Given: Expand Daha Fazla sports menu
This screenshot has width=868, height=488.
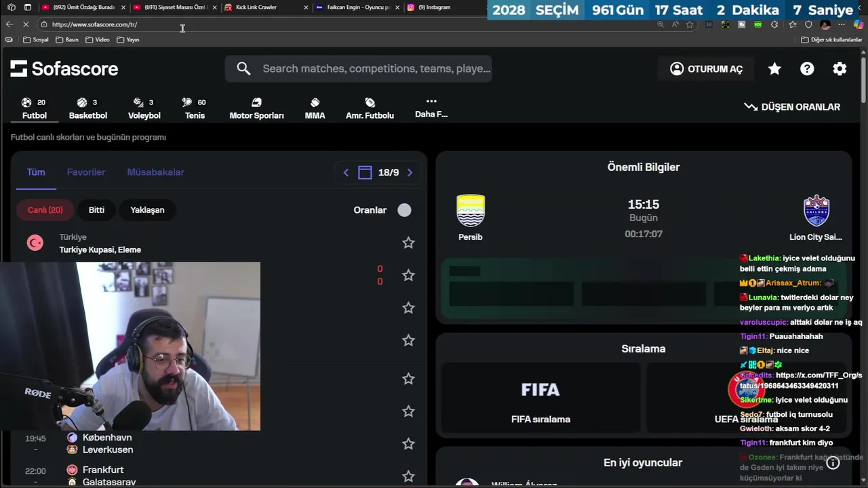Looking at the screenshot, I should click(431, 108).
